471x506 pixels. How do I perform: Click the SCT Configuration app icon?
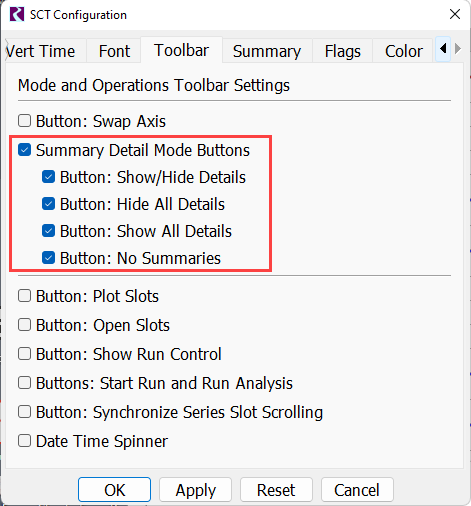[17, 14]
